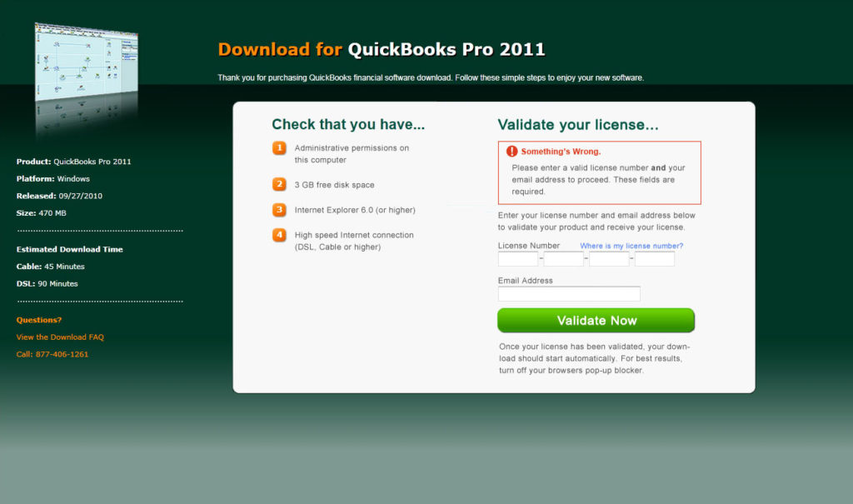Viewport: 853px width, 504px height.
Task: Click the QuickBooks software screenshot thumbnail
Action: click(x=86, y=62)
